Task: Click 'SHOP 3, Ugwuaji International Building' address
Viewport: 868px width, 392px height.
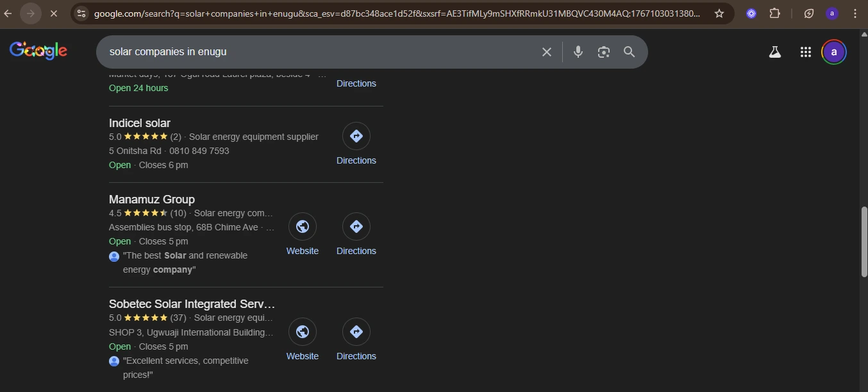Action: (192, 332)
